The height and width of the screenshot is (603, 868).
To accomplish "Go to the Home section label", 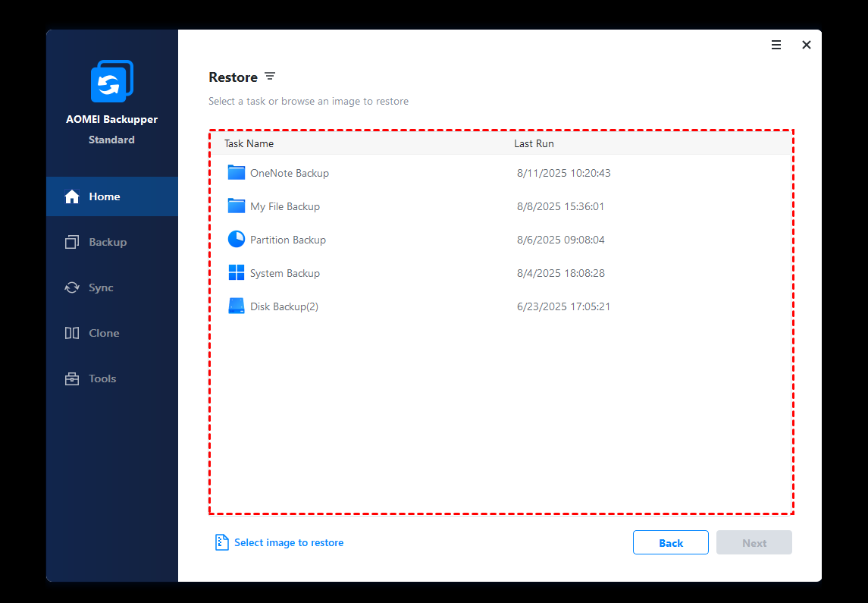I will coord(105,196).
